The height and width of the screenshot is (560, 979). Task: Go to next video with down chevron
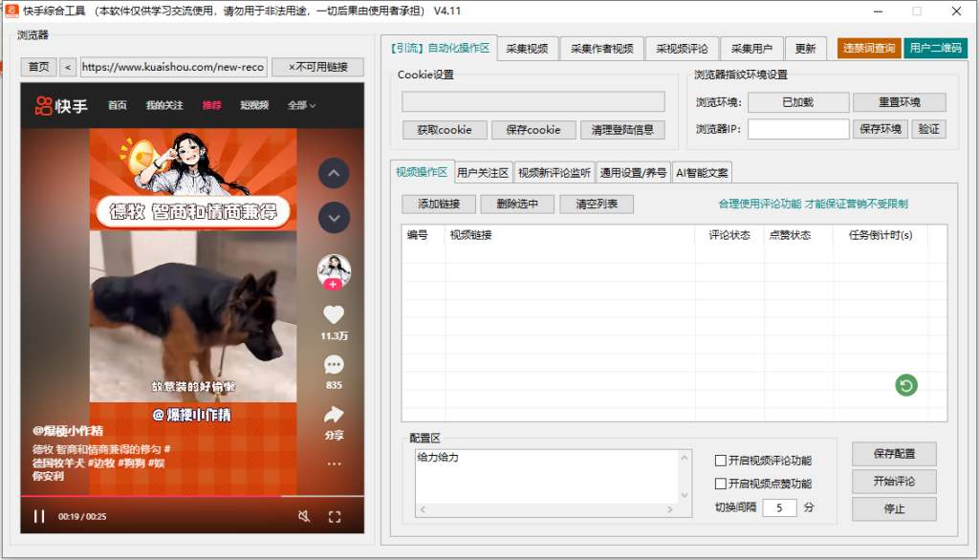333,218
